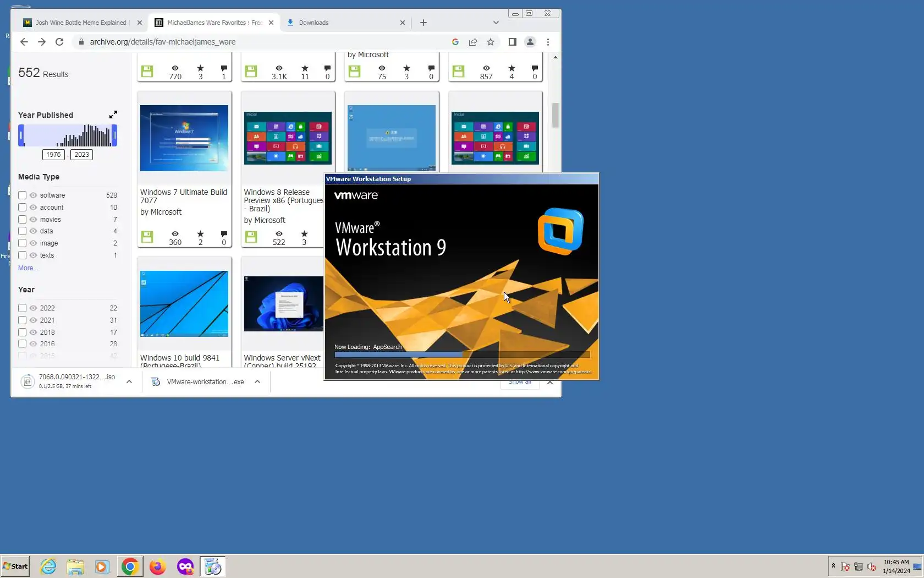The image size is (924, 578).
Task: Click the network icon in the system tray
Action: 859,566
